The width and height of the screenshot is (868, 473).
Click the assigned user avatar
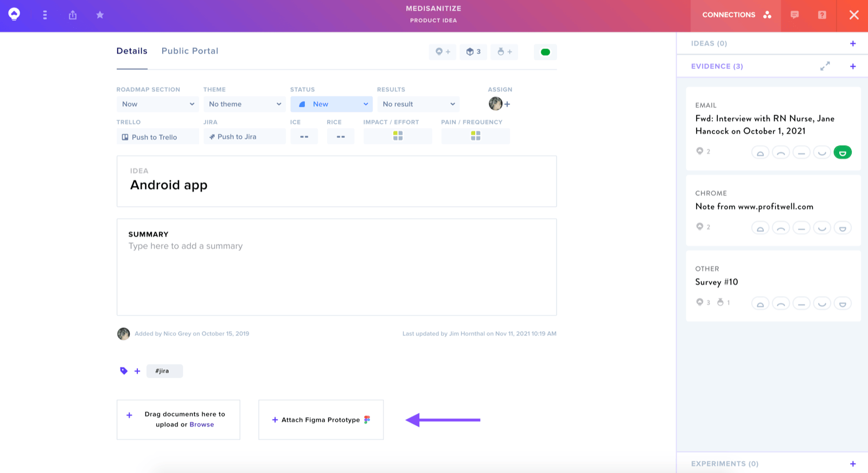pyautogui.click(x=495, y=104)
